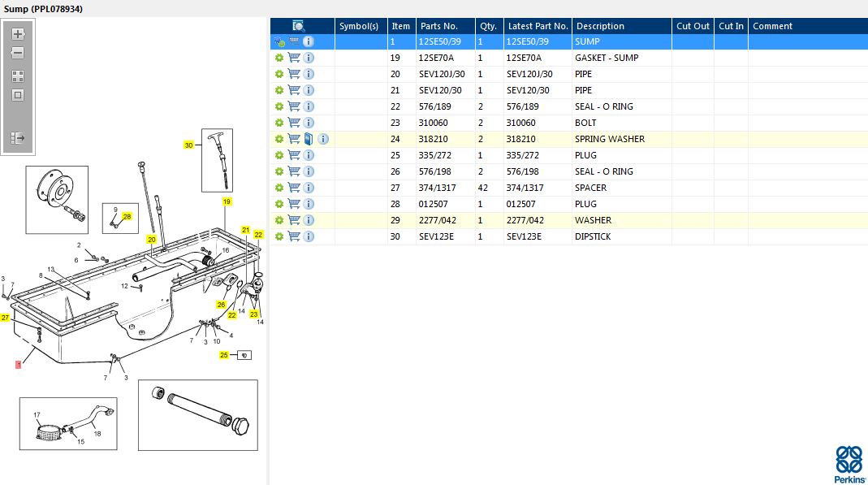Add GASKET - SUMP to cart
The width and height of the screenshot is (868, 485).
click(x=294, y=58)
